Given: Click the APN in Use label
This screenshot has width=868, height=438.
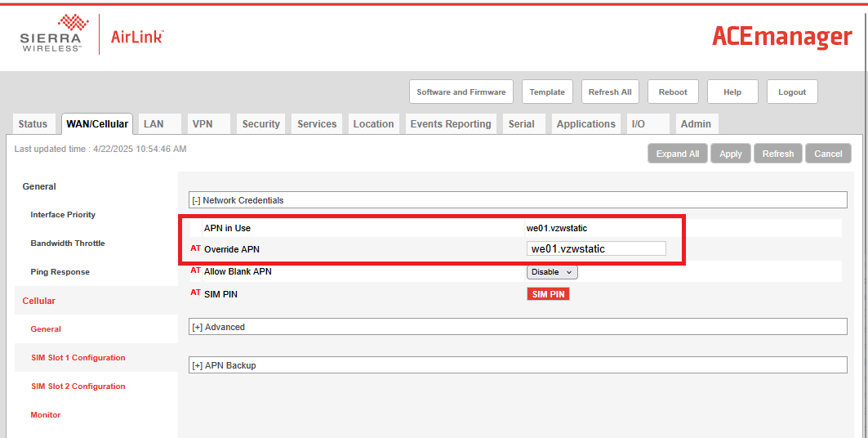Looking at the screenshot, I should pyautogui.click(x=228, y=228).
